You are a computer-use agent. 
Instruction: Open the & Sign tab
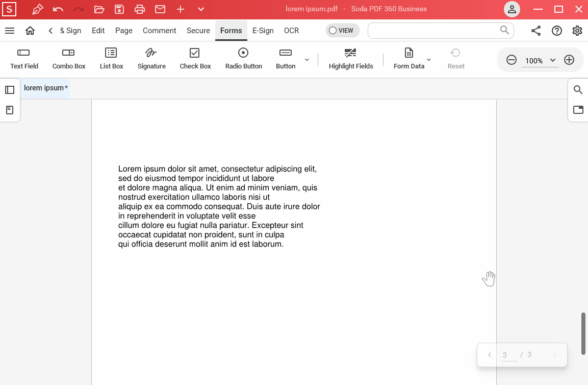(70, 31)
